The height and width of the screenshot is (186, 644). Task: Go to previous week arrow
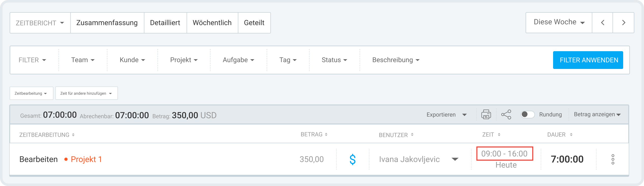[602, 23]
